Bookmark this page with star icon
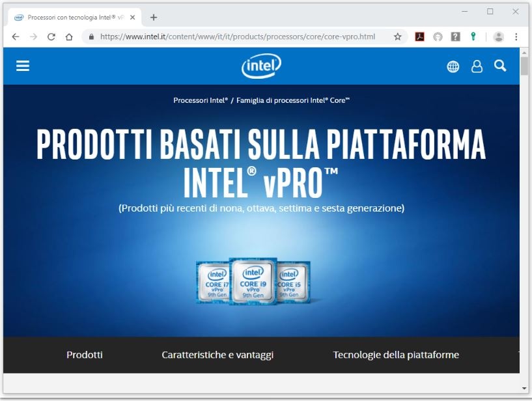The width and height of the screenshot is (532, 401). (x=397, y=37)
